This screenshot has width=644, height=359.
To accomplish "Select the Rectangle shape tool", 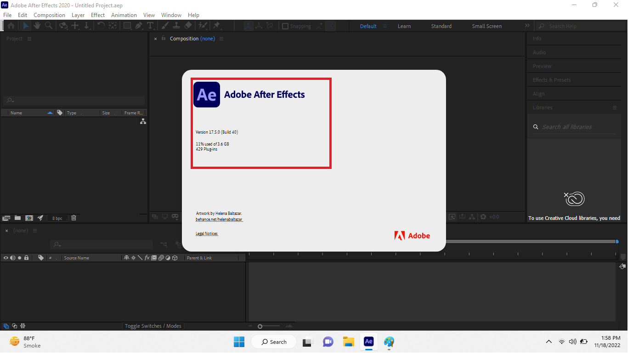I will click(x=128, y=26).
